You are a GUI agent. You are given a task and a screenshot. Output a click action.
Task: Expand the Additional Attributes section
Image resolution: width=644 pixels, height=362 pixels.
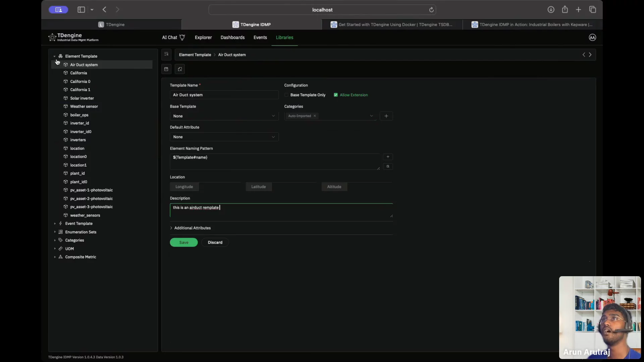click(x=191, y=228)
